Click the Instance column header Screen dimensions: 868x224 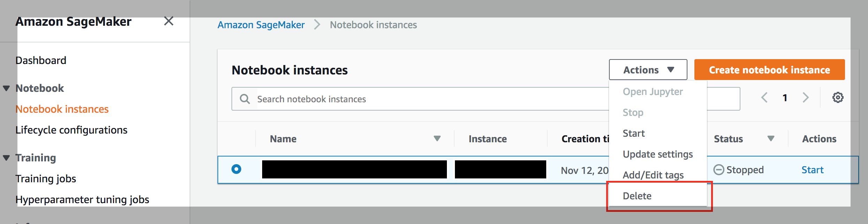pyautogui.click(x=488, y=139)
